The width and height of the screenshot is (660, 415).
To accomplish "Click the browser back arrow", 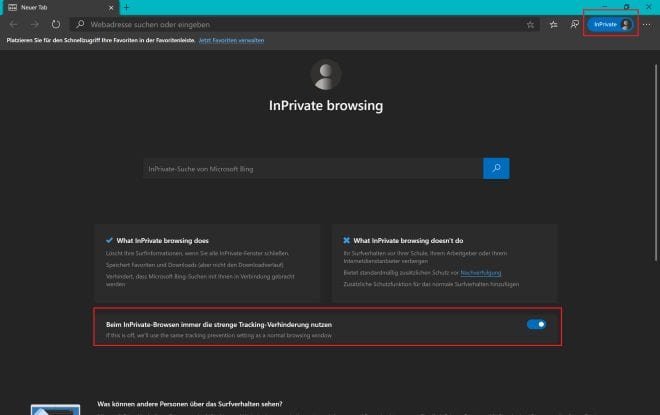I will pos(13,24).
